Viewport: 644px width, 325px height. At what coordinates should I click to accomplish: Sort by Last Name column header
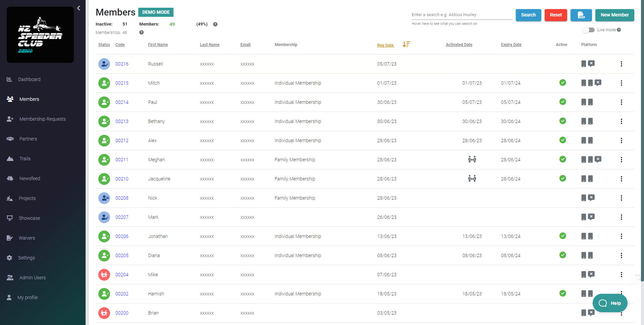click(x=209, y=45)
